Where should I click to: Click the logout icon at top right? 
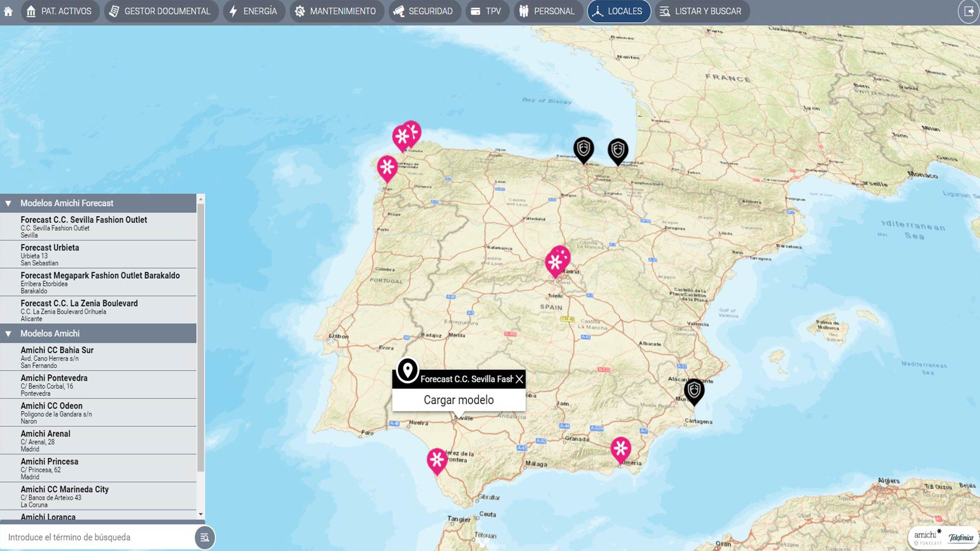(x=968, y=11)
